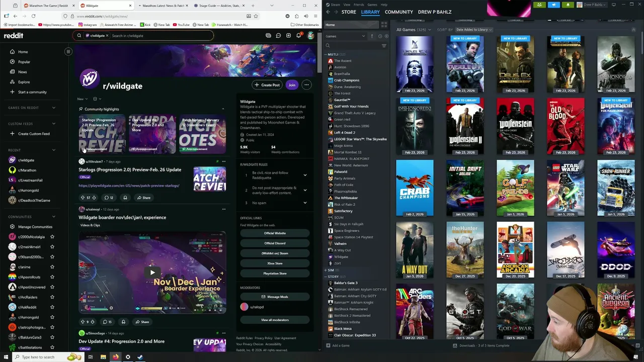Open Steam Games category dropdown

coord(346,36)
